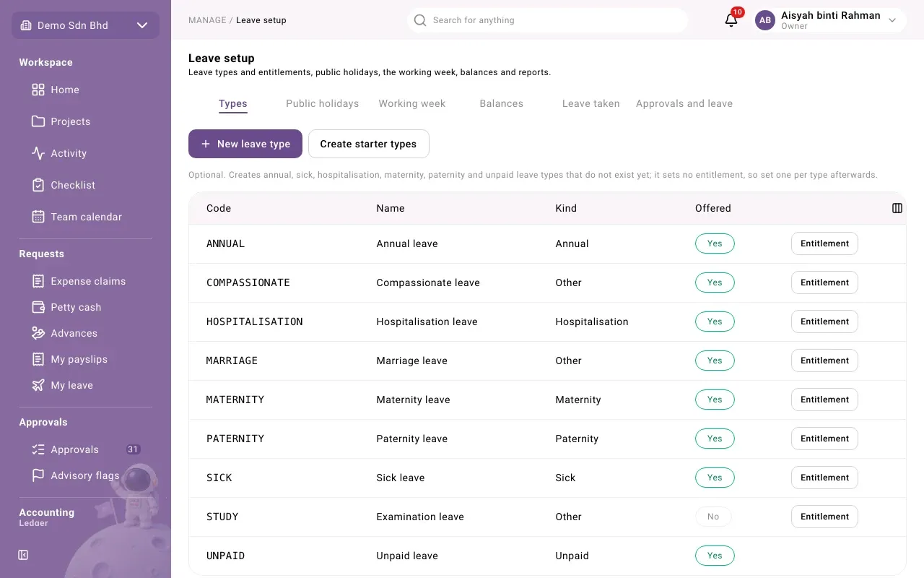Click the MANAGE breadcrumb link

207,20
